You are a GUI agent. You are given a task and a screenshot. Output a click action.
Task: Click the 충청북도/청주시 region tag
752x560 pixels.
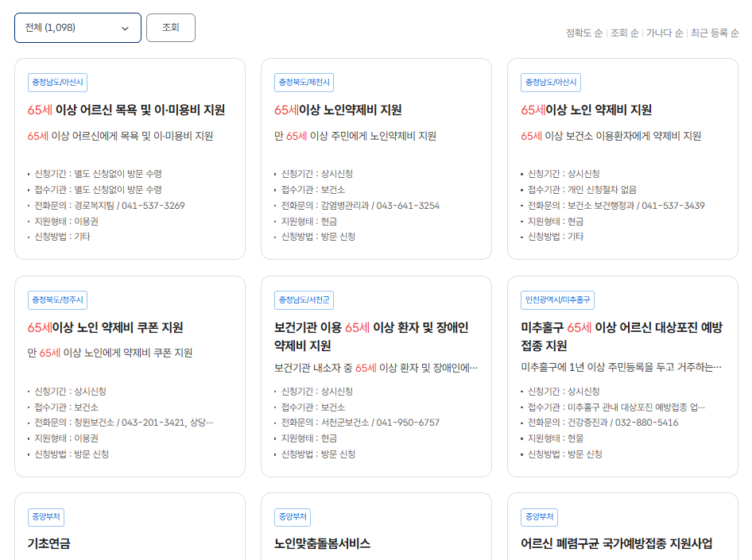tap(57, 300)
